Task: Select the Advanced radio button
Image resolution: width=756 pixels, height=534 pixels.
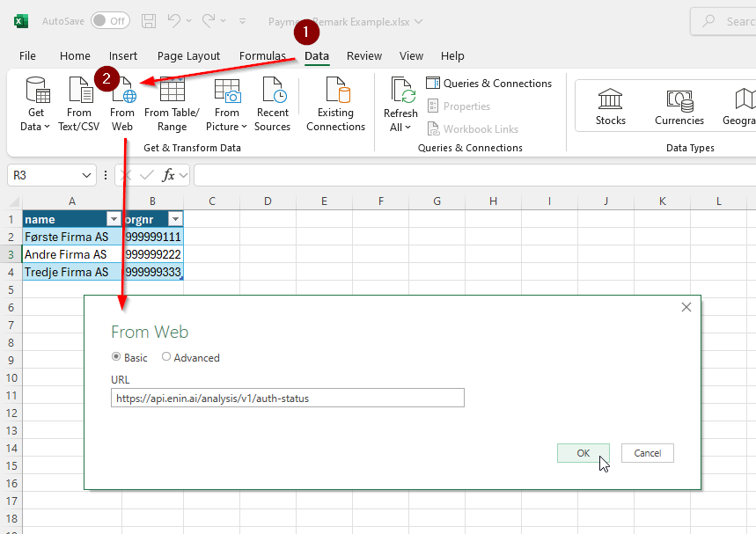Action: (166, 356)
